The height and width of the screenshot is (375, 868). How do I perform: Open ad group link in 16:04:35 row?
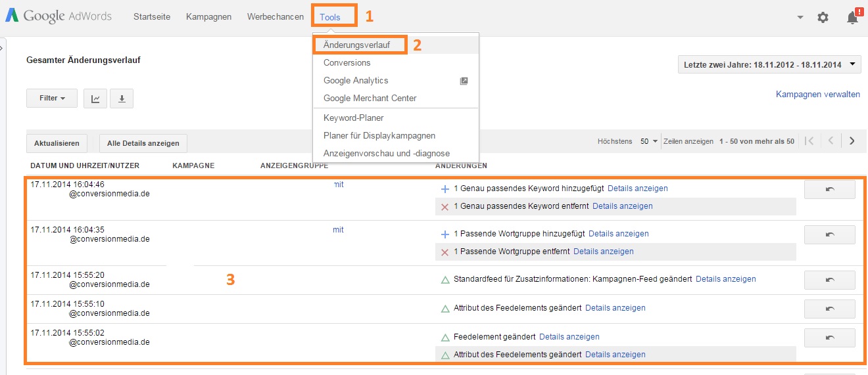(338, 230)
